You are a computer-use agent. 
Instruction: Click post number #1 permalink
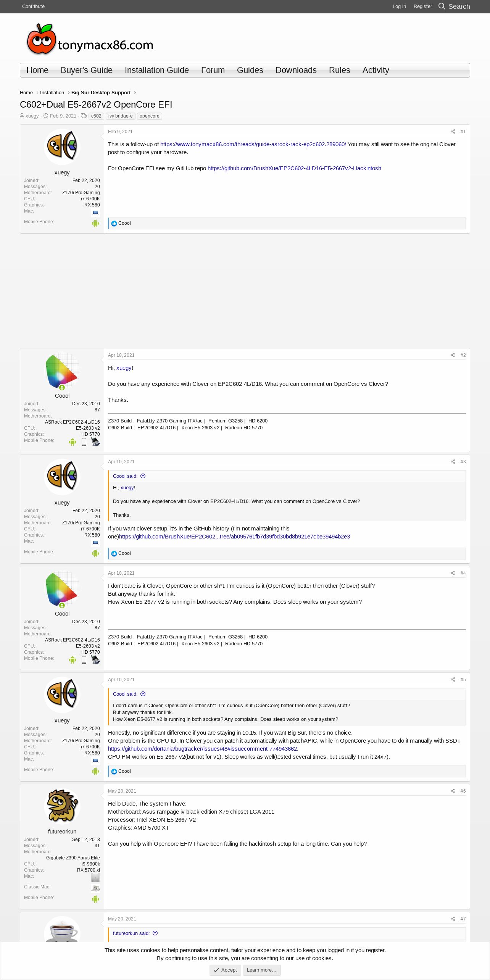[x=463, y=132]
